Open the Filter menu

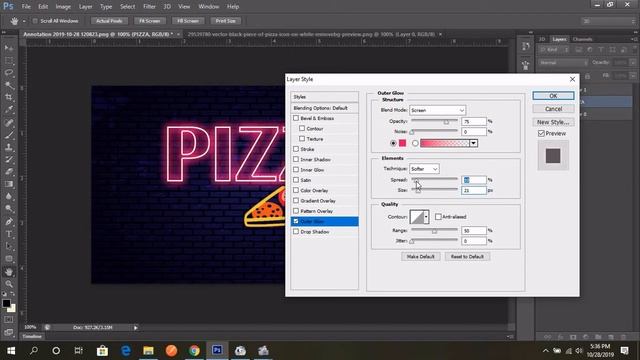(149, 7)
